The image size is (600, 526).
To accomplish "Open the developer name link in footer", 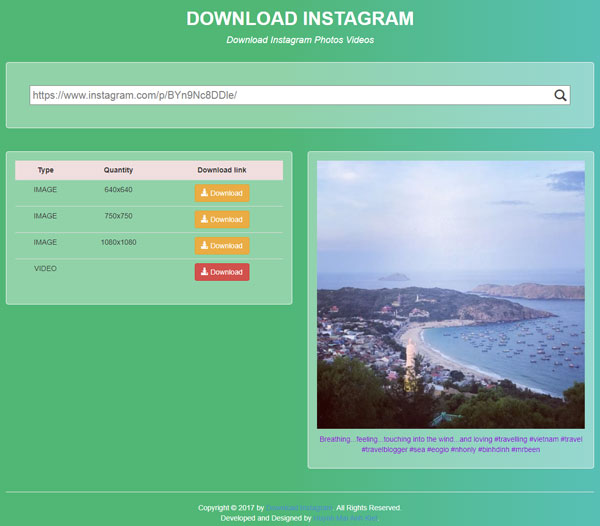I will coord(345,518).
